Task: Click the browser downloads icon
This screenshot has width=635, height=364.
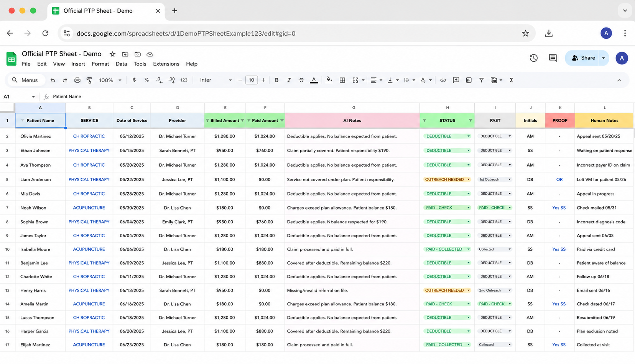Action: (549, 33)
